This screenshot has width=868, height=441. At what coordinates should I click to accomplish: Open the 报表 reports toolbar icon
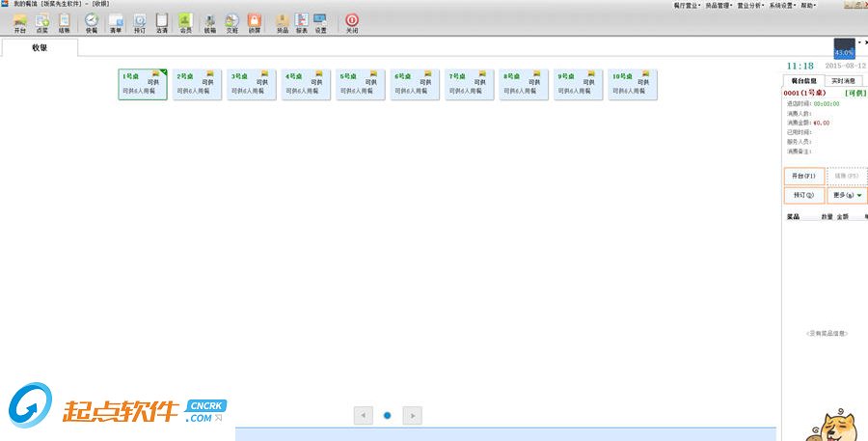pos(301,23)
